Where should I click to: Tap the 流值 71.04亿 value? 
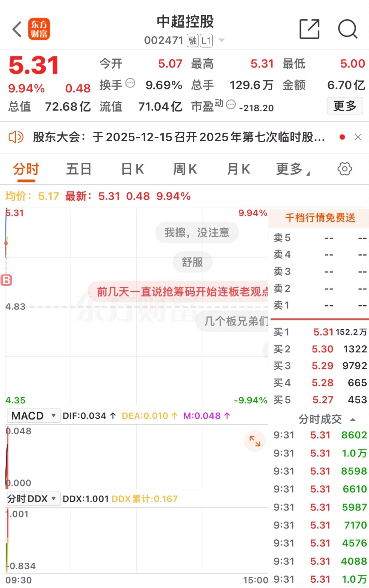coord(141,106)
